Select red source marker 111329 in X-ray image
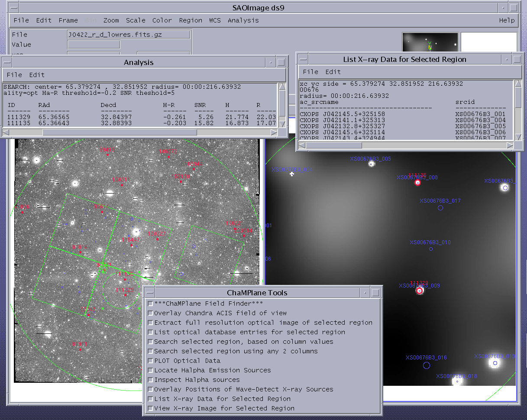The width and height of the screenshot is (527, 420). click(x=419, y=291)
